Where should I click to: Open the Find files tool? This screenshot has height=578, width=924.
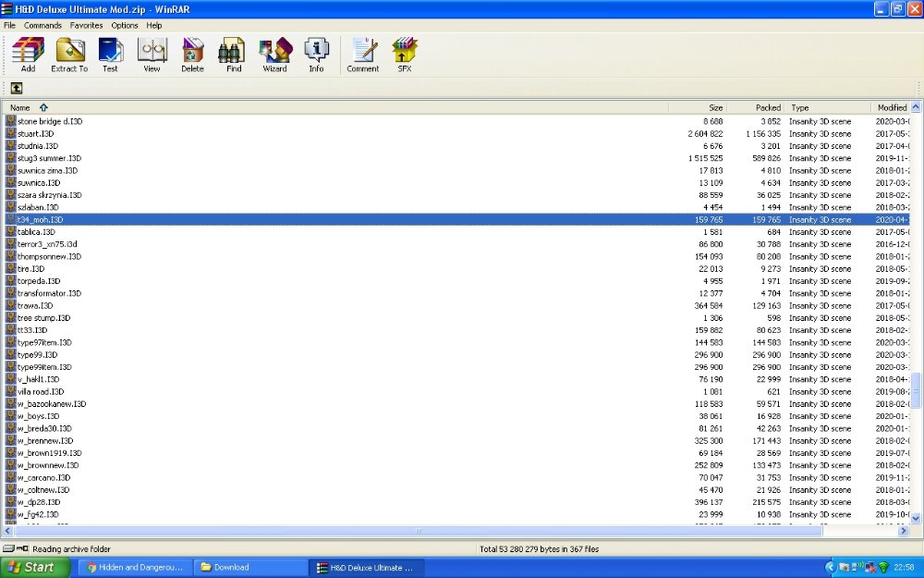tap(234, 55)
